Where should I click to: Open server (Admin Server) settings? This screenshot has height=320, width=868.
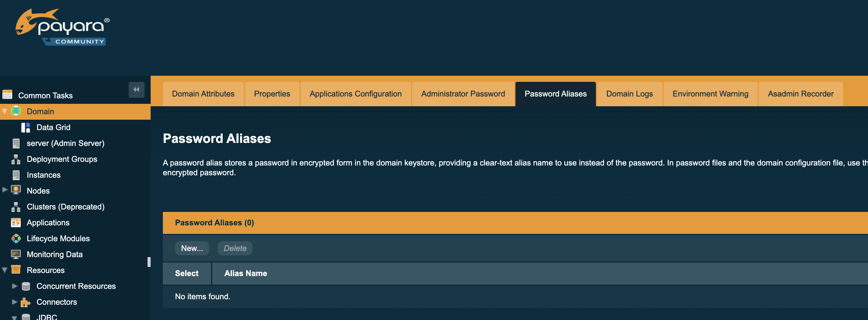[x=65, y=143]
